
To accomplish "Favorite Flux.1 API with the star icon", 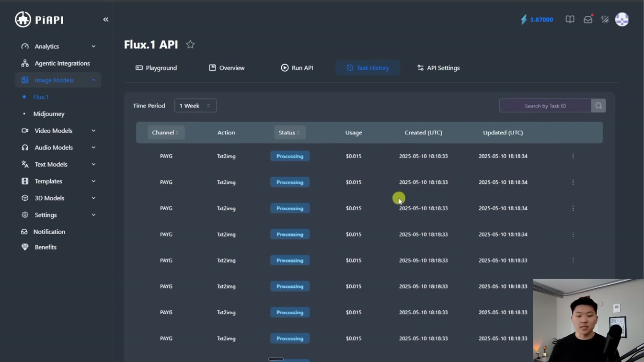I will click(190, 45).
